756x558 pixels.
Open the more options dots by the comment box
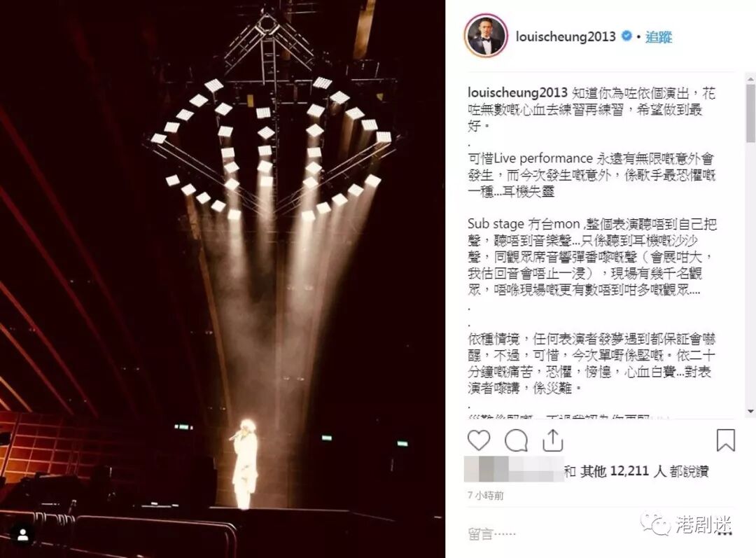click(725, 533)
